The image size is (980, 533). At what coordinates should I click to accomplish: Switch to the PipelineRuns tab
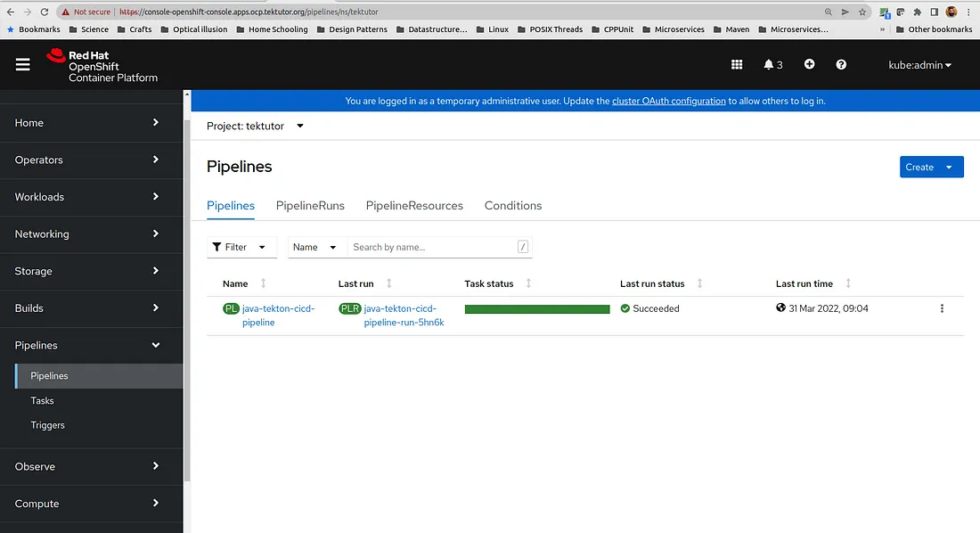(310, 205)
